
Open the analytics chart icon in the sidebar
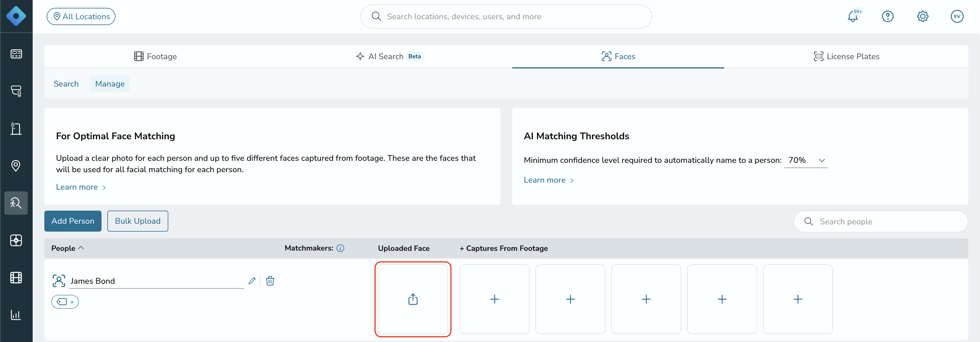[16, 315]
